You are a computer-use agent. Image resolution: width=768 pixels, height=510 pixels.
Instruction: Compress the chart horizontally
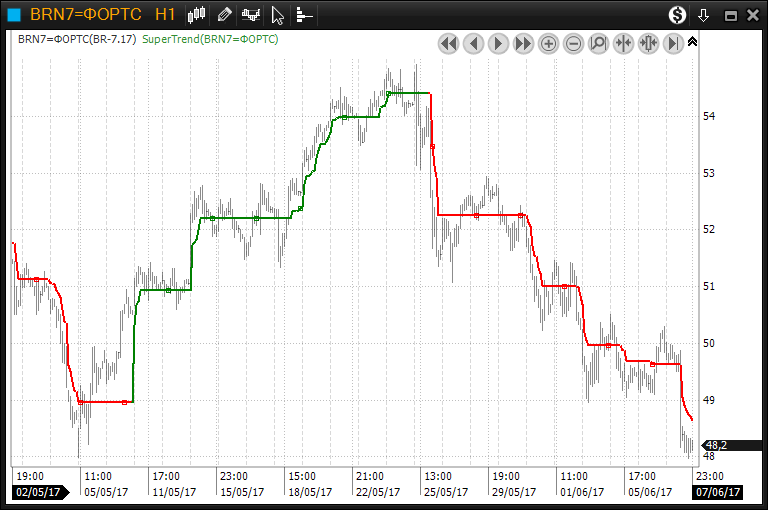click(x=623, y=43)
